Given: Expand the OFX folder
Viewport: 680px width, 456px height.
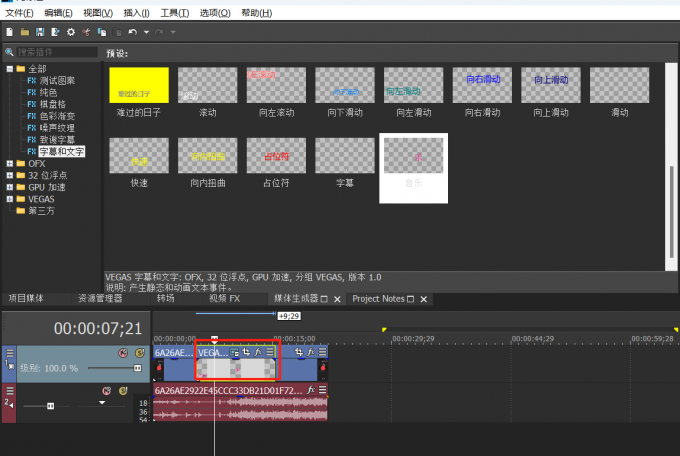Looking at the screenshot, I should [x=10, y=164].
